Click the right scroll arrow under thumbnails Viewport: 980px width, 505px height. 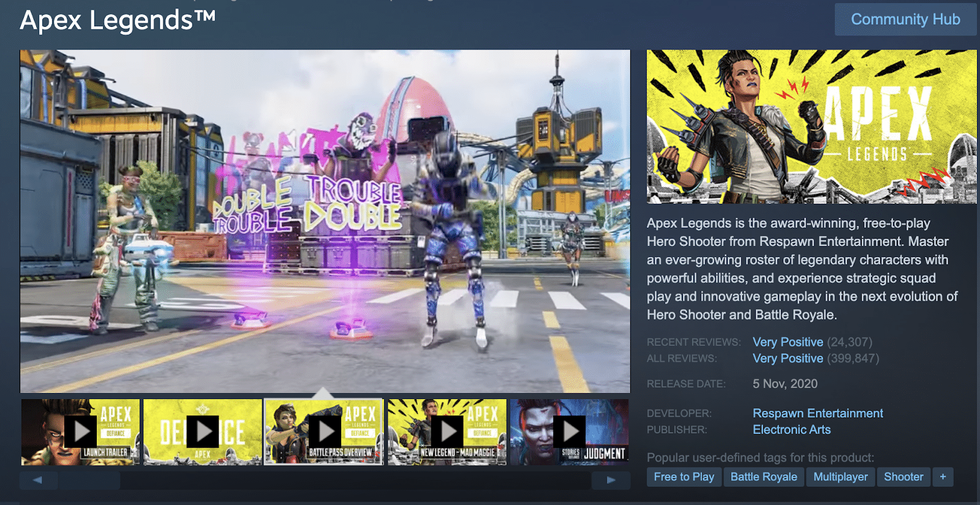tap(611, 481)
